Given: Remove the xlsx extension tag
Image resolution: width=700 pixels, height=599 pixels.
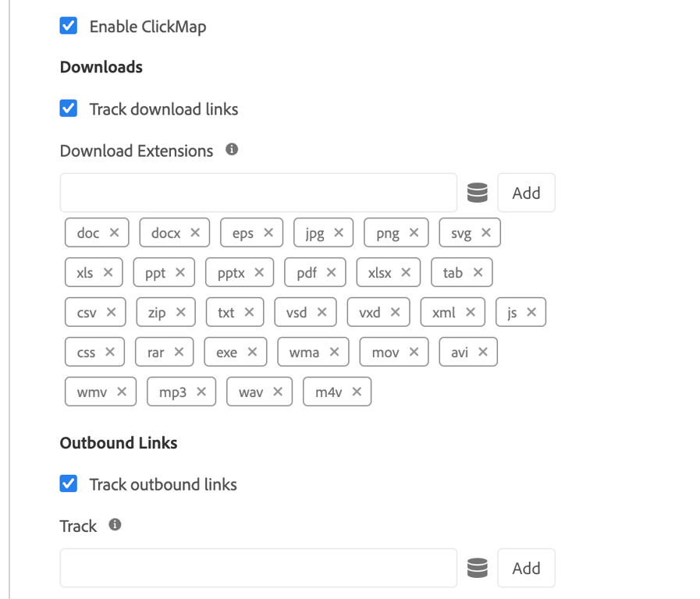Looking at the screenshot, I should (406, 272).
